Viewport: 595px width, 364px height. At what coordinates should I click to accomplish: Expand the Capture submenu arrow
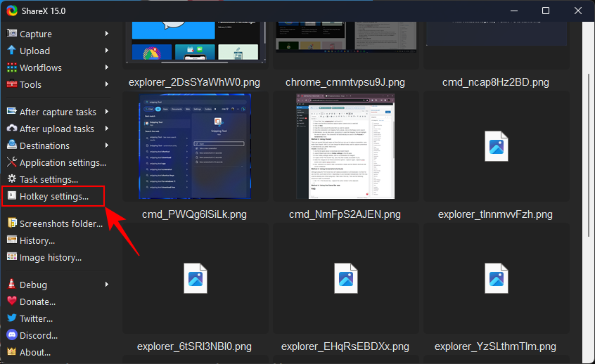(107, 33)
